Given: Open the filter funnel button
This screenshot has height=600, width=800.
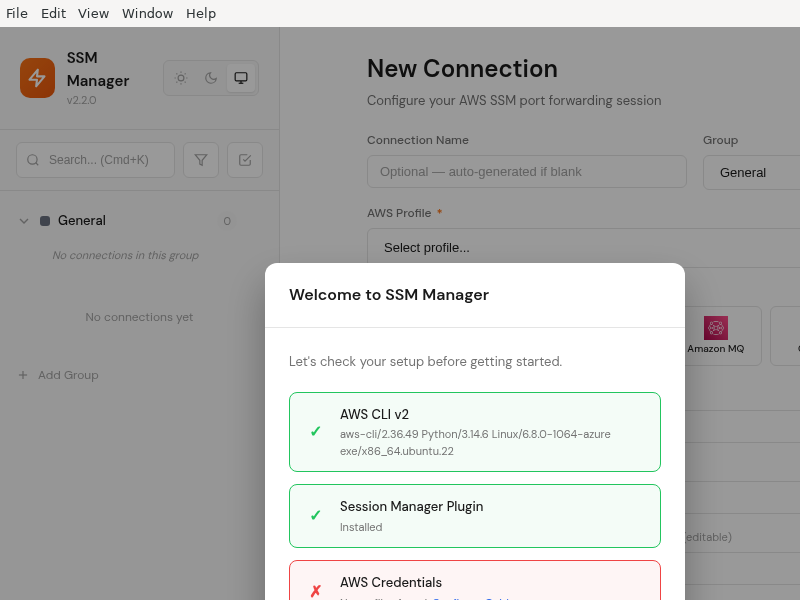Looking at the screenshot, I should coord(201,160).
